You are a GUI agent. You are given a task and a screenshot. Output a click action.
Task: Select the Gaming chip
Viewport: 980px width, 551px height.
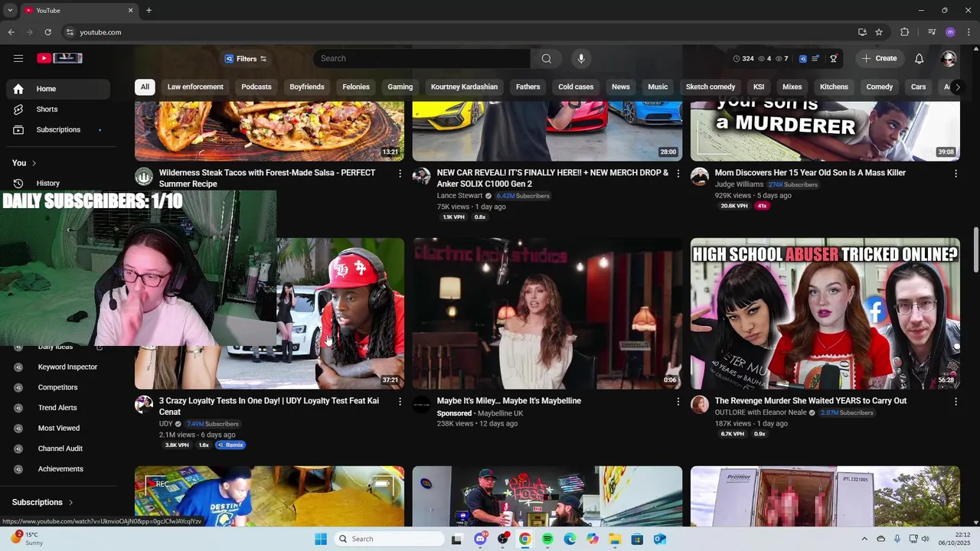pos(400,87)
